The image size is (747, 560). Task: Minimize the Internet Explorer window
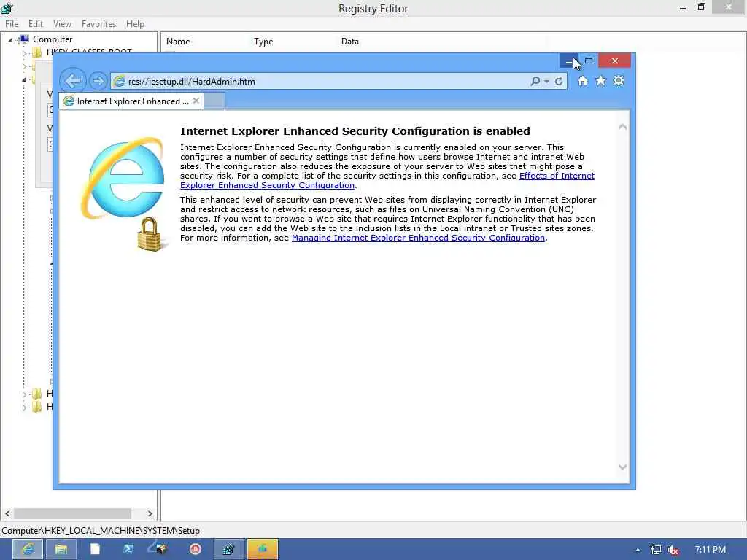(569, 61)
